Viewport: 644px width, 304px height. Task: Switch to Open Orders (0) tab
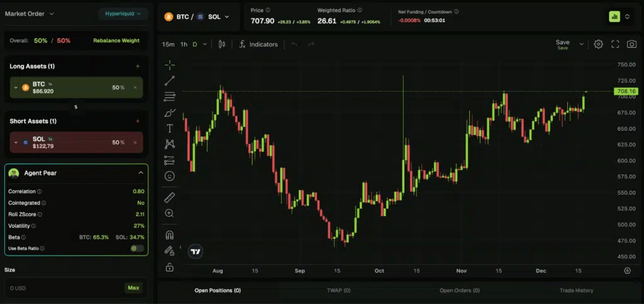460,290
